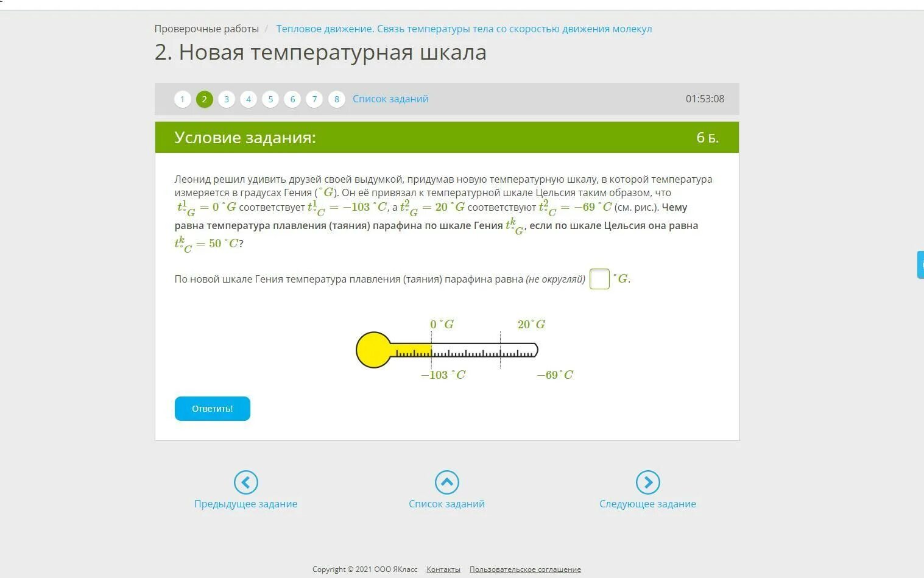Screen dimensions: 924x578
Task: Select task number 5
Action: click(270, 99)
